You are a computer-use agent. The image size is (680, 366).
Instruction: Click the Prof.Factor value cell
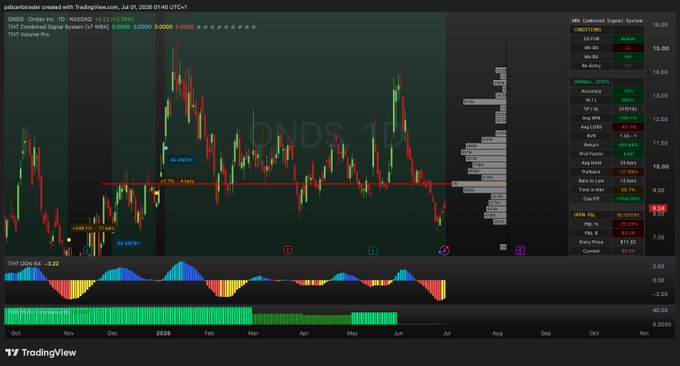pos(628,154)
